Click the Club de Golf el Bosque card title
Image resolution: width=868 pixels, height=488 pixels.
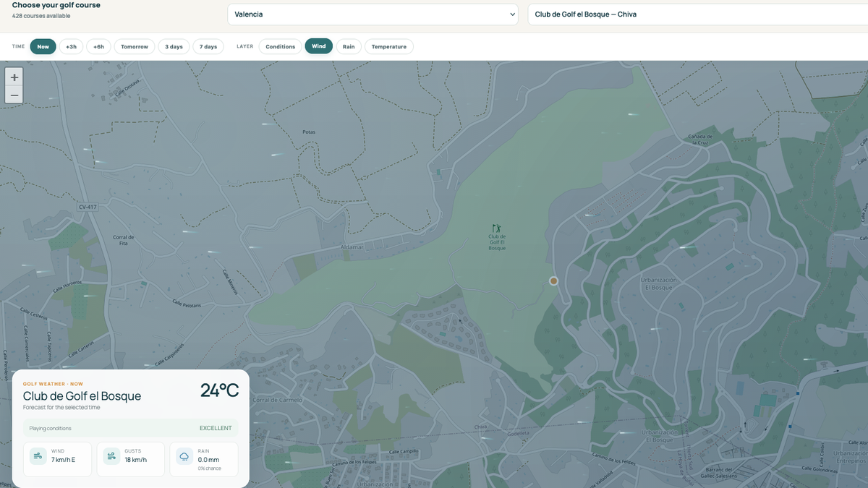[82, 396]
